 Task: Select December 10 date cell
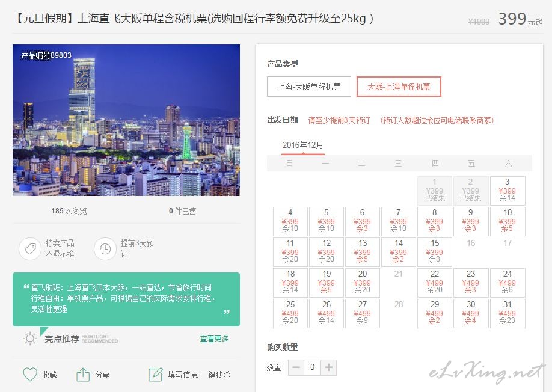point(508,221)
